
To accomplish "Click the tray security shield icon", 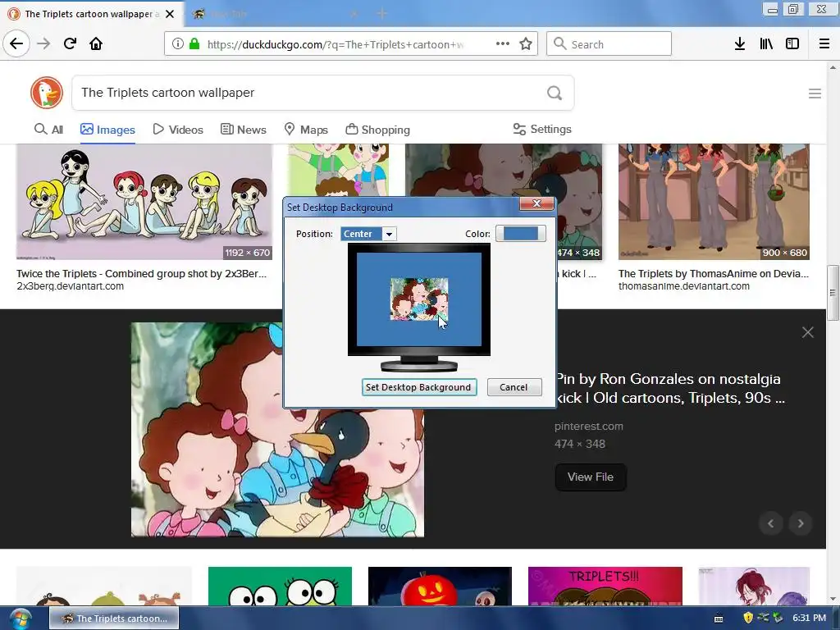I will (x=748, y=618).
